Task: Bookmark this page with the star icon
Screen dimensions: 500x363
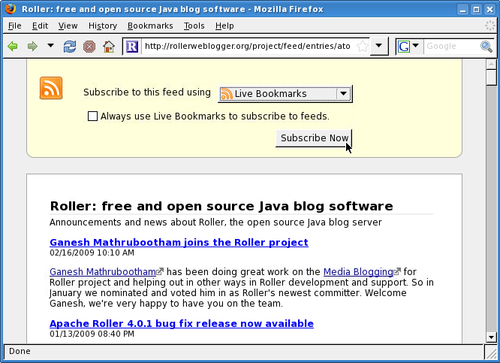Action: (363, 46)
